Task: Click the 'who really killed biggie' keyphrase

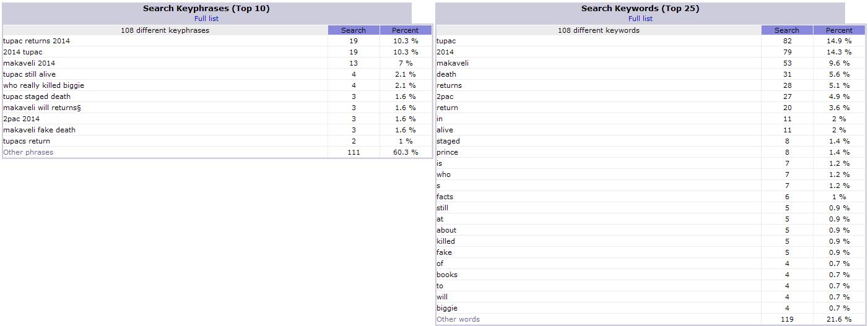Action: [43, 85]
